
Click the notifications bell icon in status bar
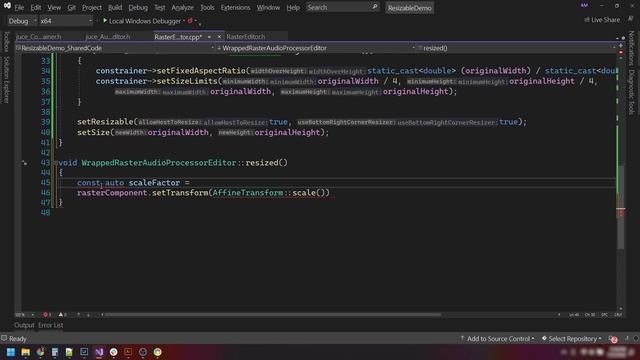click(x=613, y=339)
